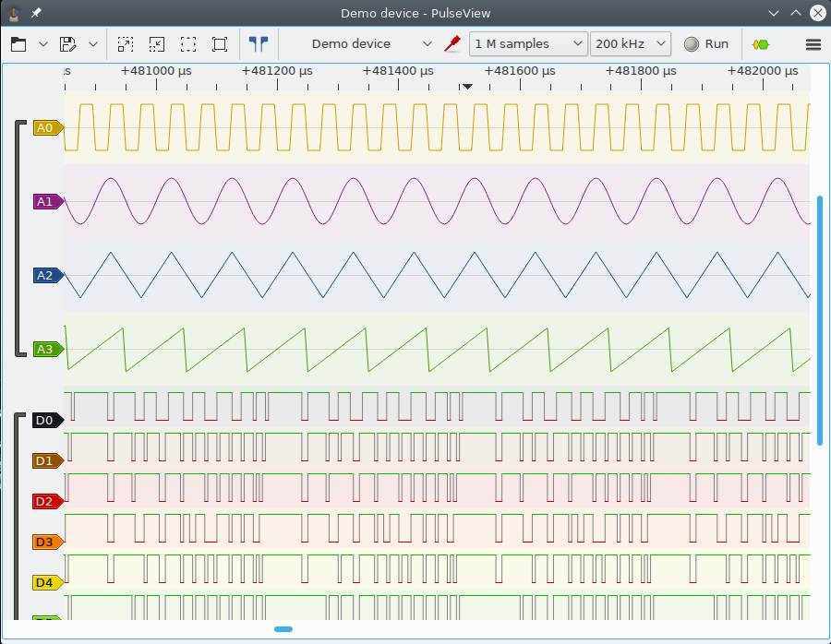Click the +481000 µs ruler label
The height and width of the screenshot is (644, 831).
click(156, 71)
